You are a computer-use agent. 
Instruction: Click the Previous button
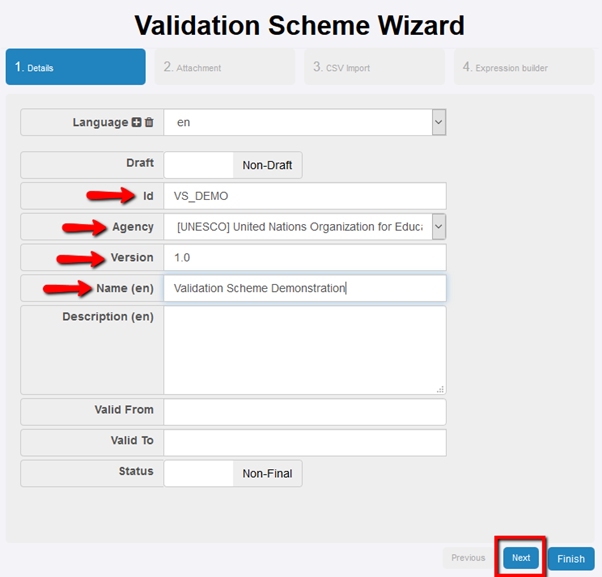click(468, 558)
